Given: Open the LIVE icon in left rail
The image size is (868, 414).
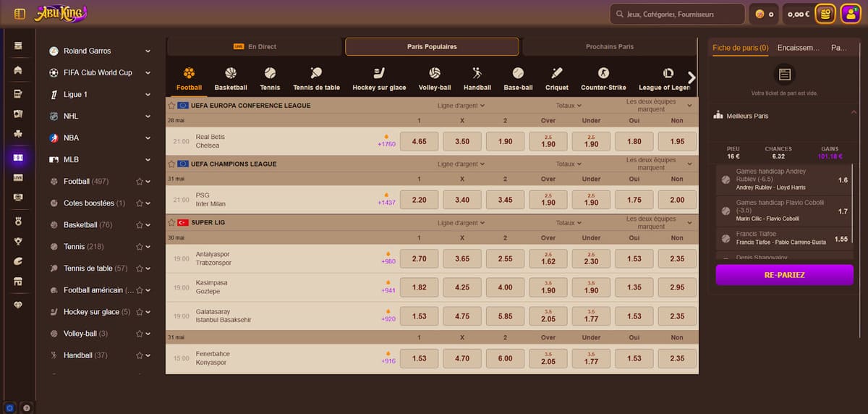Looking at the screenshot, I should click(18, 177).
